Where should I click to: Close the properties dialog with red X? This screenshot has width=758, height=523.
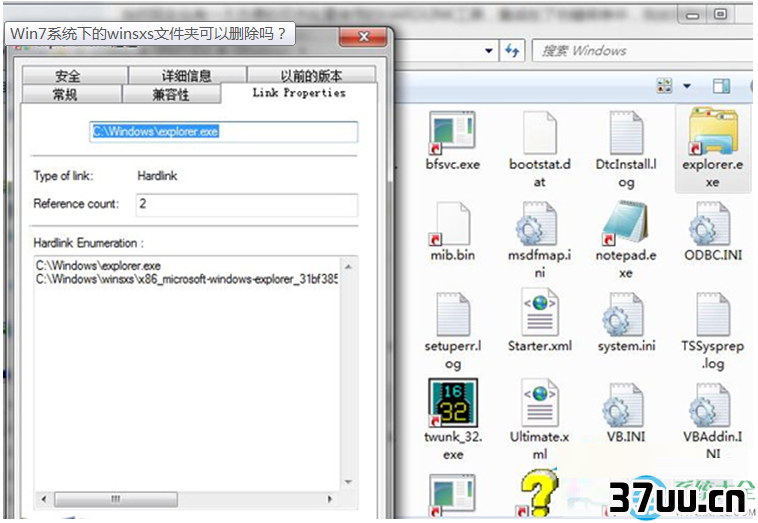click(x=363, y=36)
